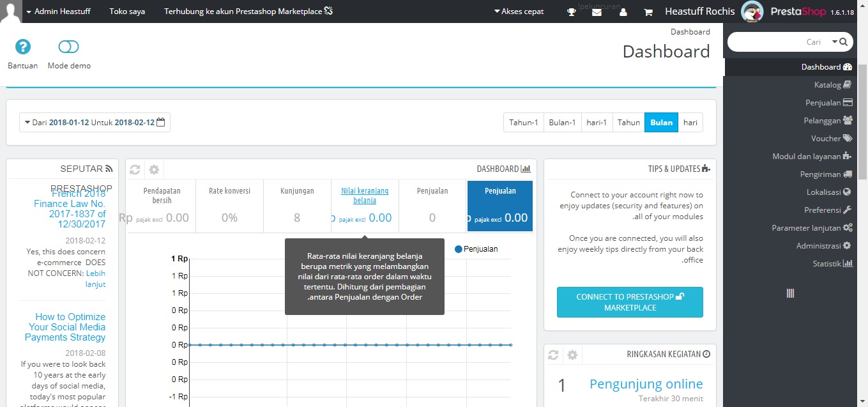Viewport: 868px width, 407px height.
Task: Open the shopping cart orders icon
Action: 648,12
